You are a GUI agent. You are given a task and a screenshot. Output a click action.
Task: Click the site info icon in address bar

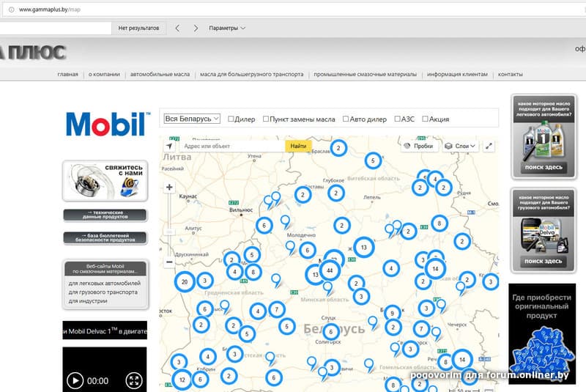(x=12, y=10)
